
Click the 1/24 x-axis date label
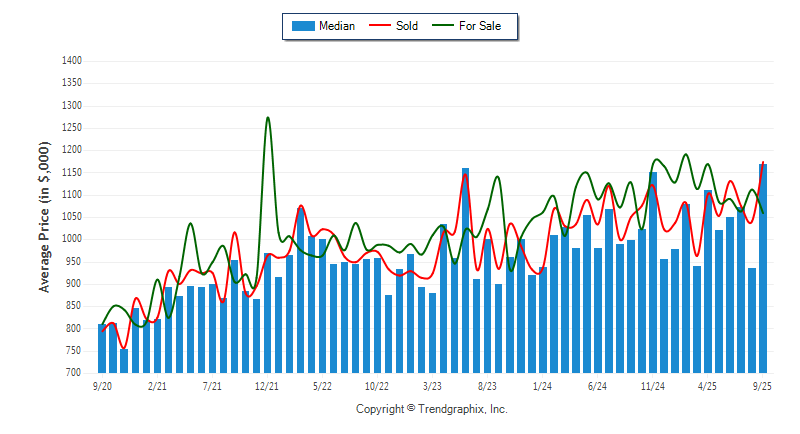point(542,385)
